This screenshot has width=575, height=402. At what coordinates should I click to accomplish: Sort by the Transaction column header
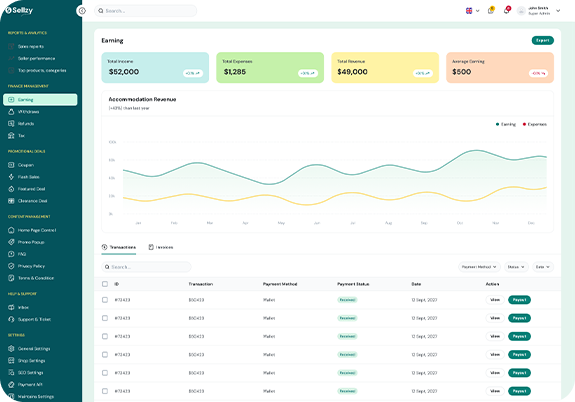point(201,284)
